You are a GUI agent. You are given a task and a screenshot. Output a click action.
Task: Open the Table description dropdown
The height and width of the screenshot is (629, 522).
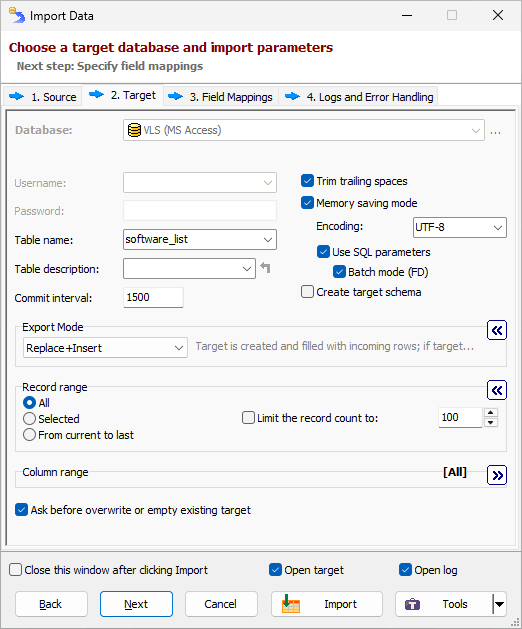point(247,269)
